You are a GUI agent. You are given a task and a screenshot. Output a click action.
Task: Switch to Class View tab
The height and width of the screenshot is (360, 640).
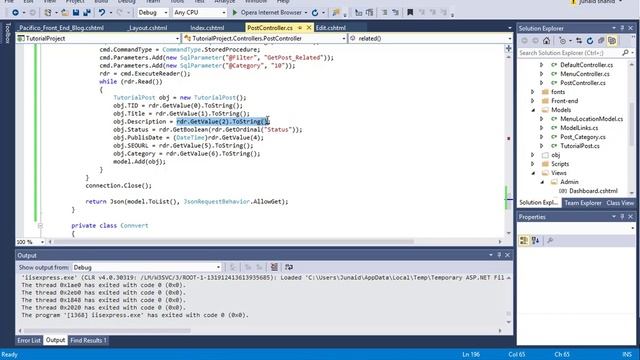click(620, 203)
